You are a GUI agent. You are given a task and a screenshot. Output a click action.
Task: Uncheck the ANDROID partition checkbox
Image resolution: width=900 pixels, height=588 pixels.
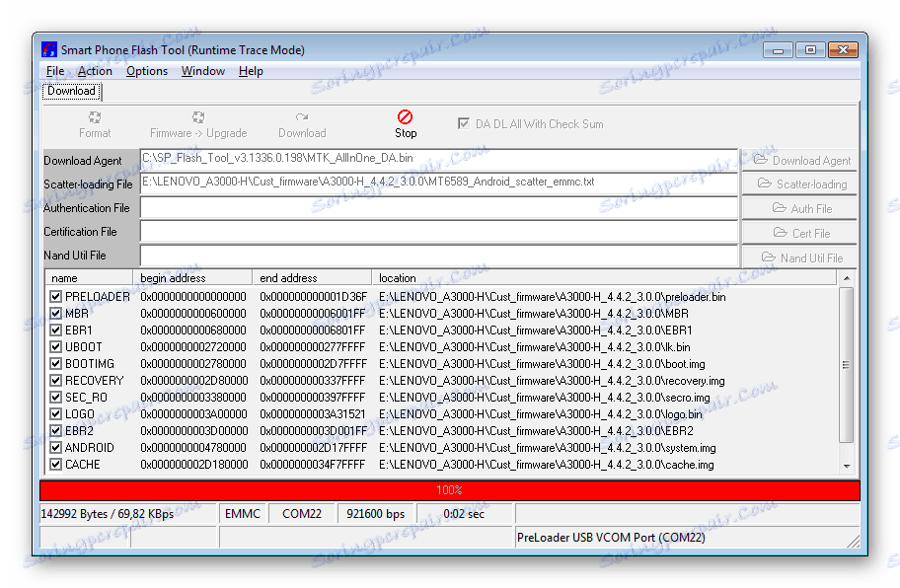tap(55, 448)
